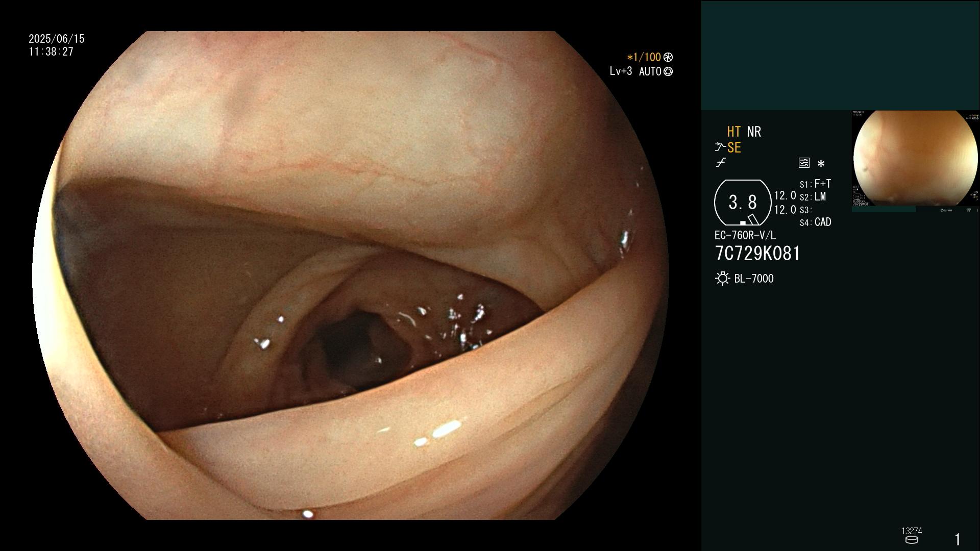Click the main endoscopic live image
980x551 pixels.
351,275
